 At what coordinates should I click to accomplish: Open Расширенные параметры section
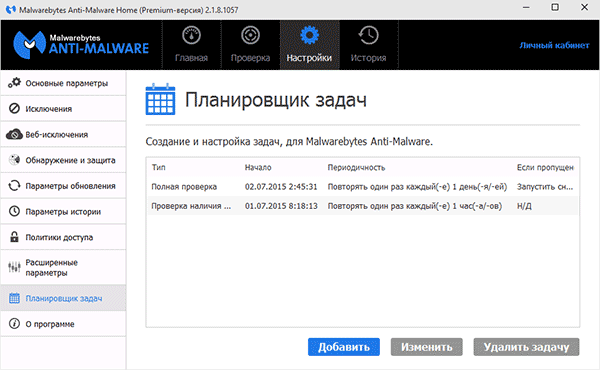click(63, 267)
